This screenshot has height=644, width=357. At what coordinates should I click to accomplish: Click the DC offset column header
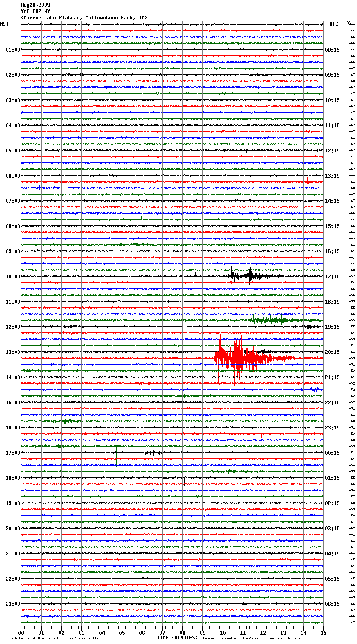click(348, 22)
